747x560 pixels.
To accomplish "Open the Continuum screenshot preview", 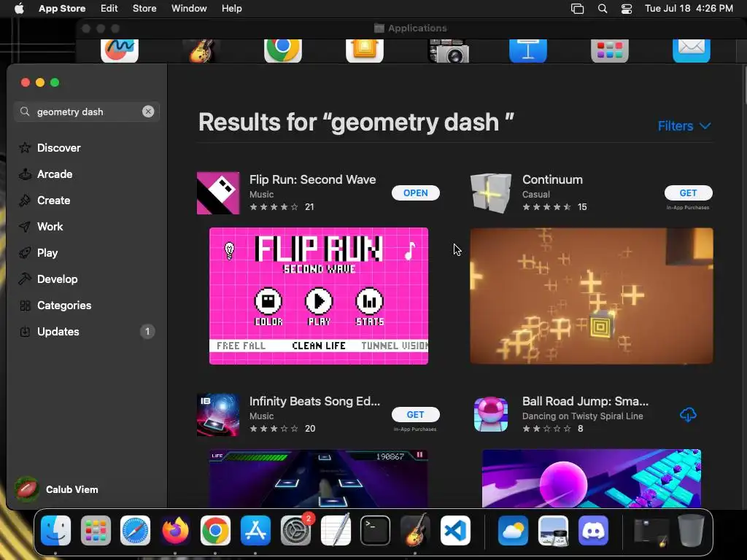I will 591,296.
